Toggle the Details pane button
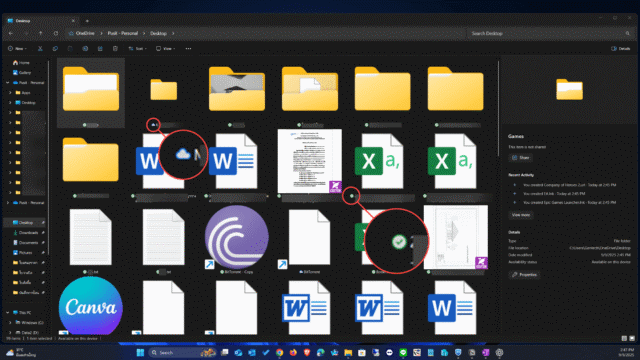640x360 pixels. coord(620,49)
